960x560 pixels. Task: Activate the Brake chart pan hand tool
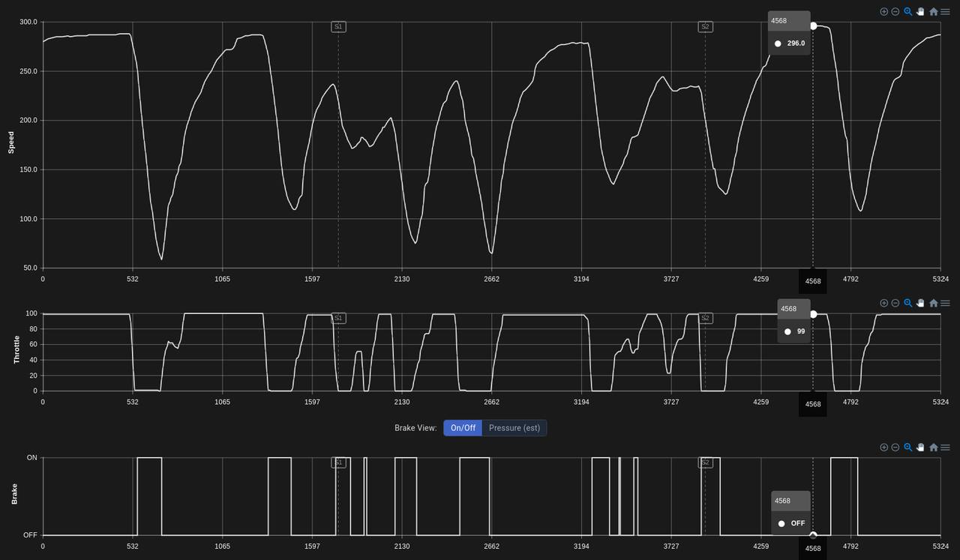920,448
